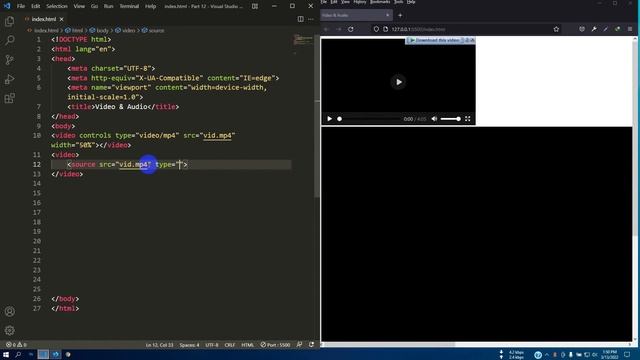Image resolution: width=640 pixels, height=360 pixels.
Task: Click the Port : 5500 Live Server item
Action: coord(276,345)
